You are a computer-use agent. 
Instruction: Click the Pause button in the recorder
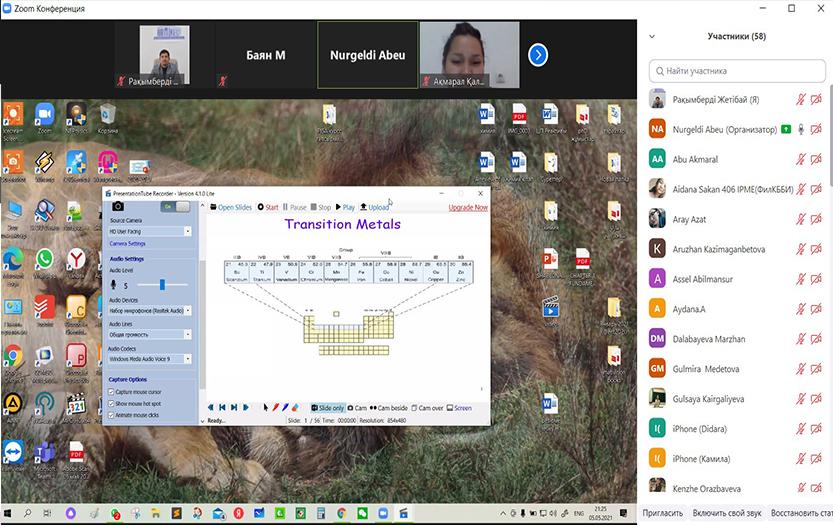[295, 207]
